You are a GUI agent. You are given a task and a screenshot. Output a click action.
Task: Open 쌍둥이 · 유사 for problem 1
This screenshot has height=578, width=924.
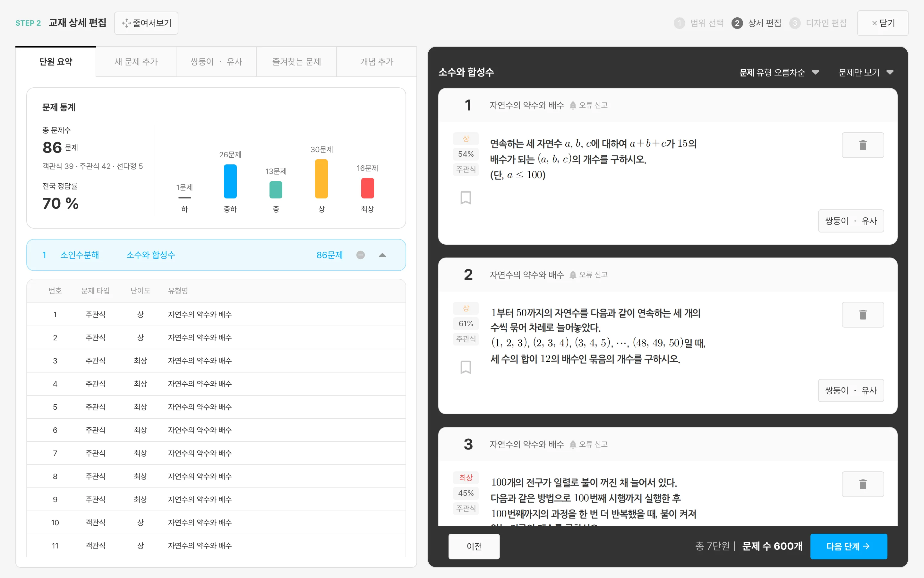851,221
